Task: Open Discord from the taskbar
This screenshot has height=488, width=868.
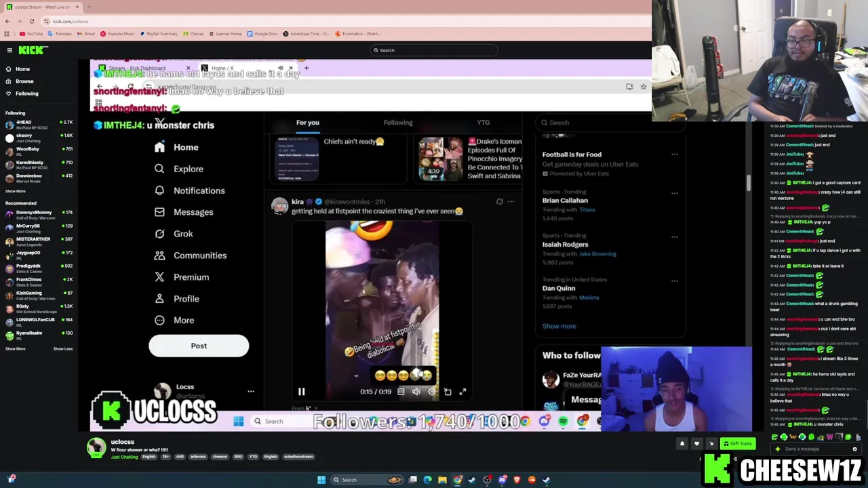Action: [x=502, y=480]
